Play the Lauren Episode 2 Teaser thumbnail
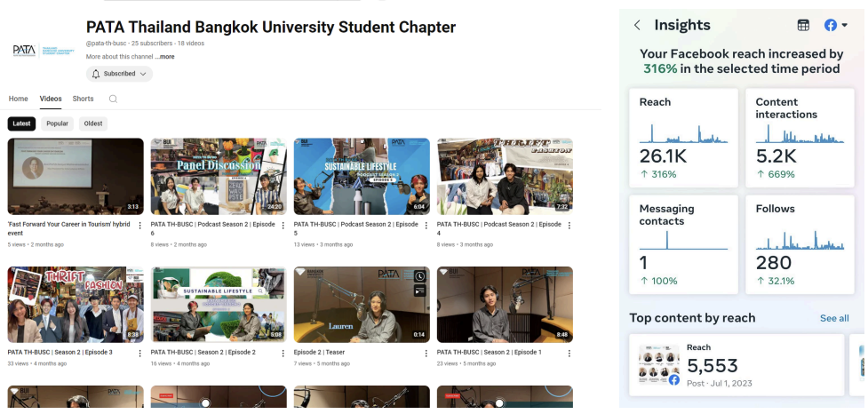The height and width of the screenshot is (414, 868). coord(362,305)
